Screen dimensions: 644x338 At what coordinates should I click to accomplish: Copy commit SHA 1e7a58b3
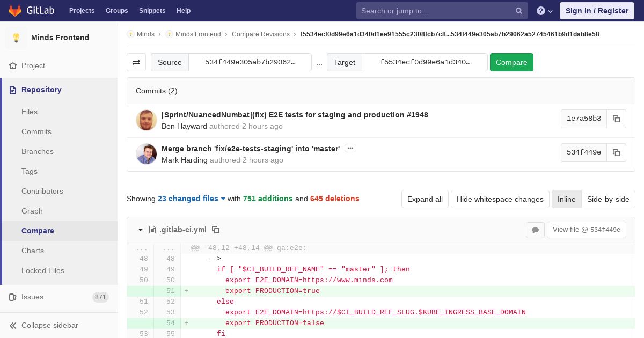pyautogui.click(x=616, y=119)
